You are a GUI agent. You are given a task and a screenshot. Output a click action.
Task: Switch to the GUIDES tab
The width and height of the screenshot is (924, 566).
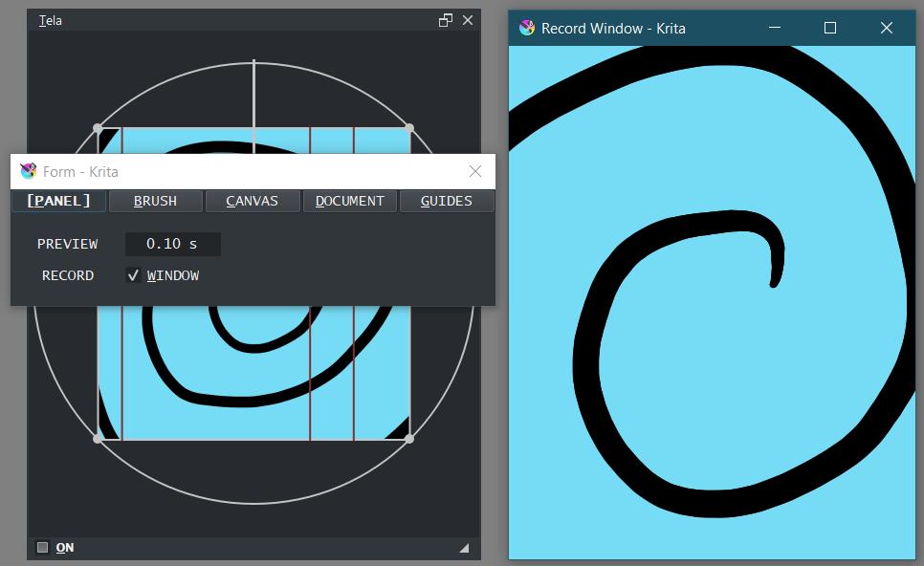447,201
